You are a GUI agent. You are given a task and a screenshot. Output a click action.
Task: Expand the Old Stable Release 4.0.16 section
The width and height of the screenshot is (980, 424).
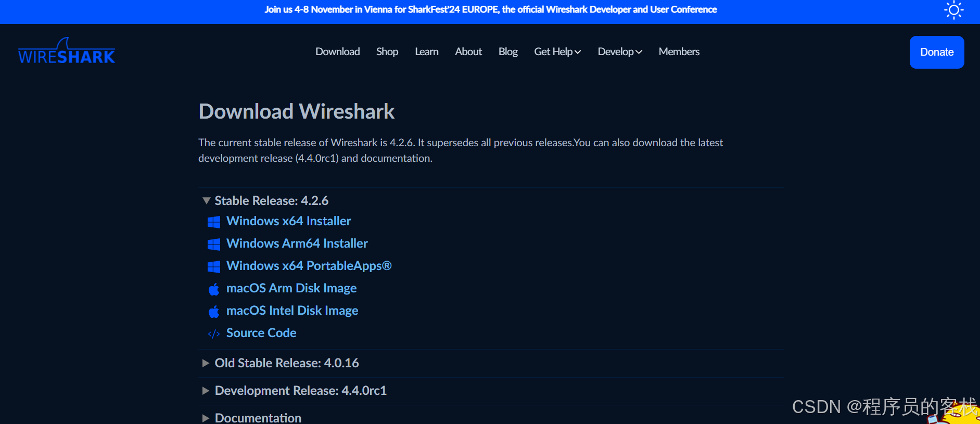pyautogui.click(x=281, y=363)
